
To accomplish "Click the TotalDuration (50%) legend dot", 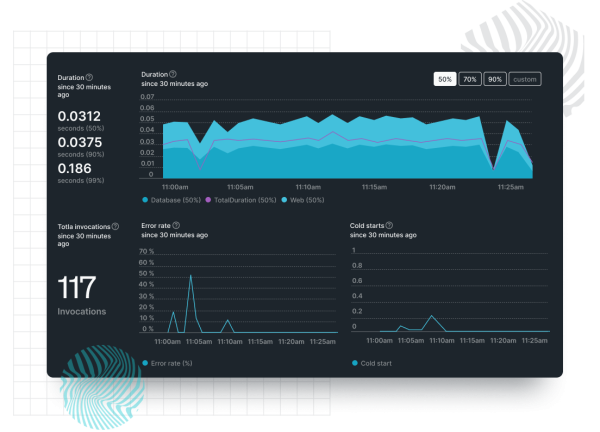I will point(208,200).
